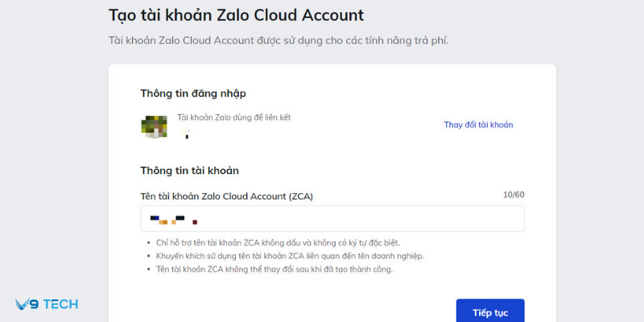Viewport: 644px width, 322px height.
Task: Click the note about no diacritics or special characters
Action: point(279,242)
